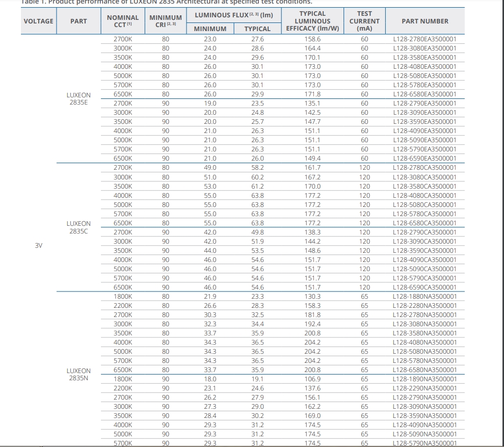504x447 pixels.
Task: Select part number L128-6580EA3500001
Action: click(x=425, y=94)
